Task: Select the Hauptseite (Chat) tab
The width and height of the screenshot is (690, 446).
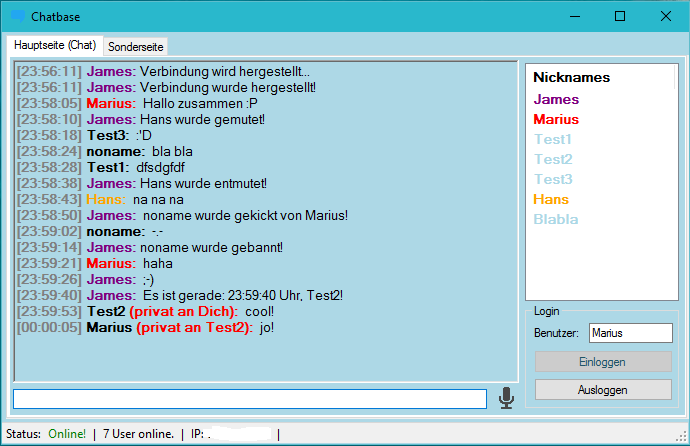Action: coord(55,45)
